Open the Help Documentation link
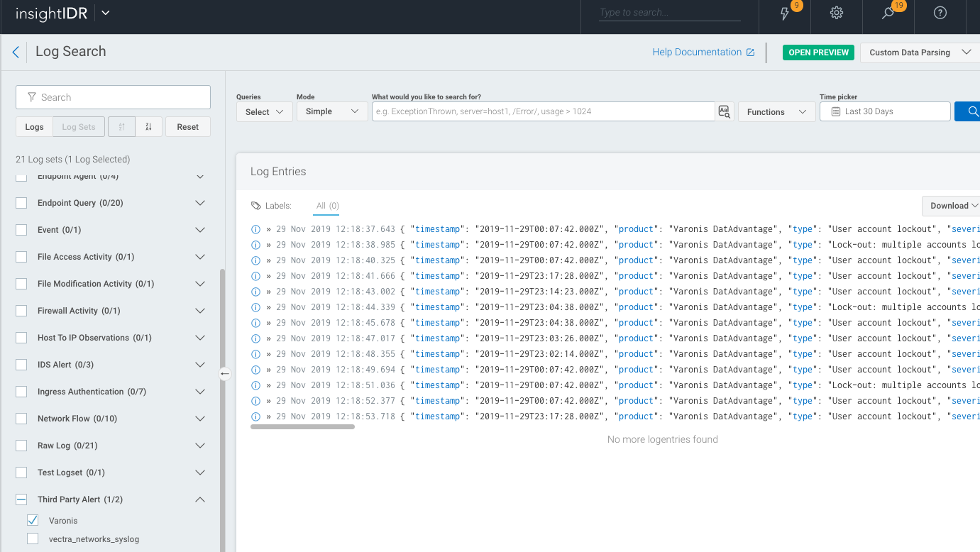This screenshot has height=552, width=980. [x=703, y=52]
